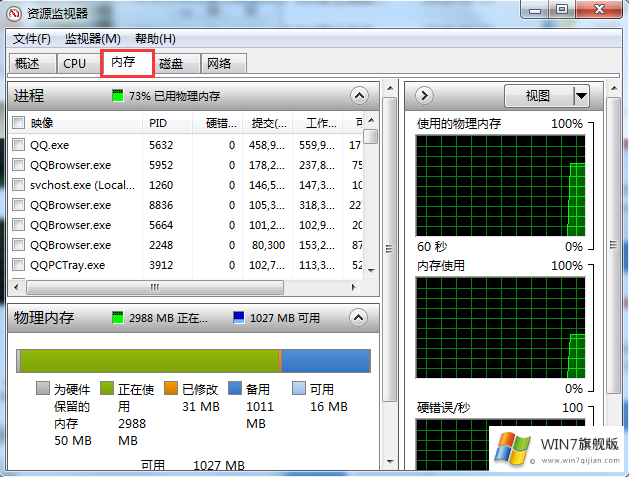Viewport: 629px width, 477px height.
Task: Click process list horizontal scroll left arrow
Action: 16,287
